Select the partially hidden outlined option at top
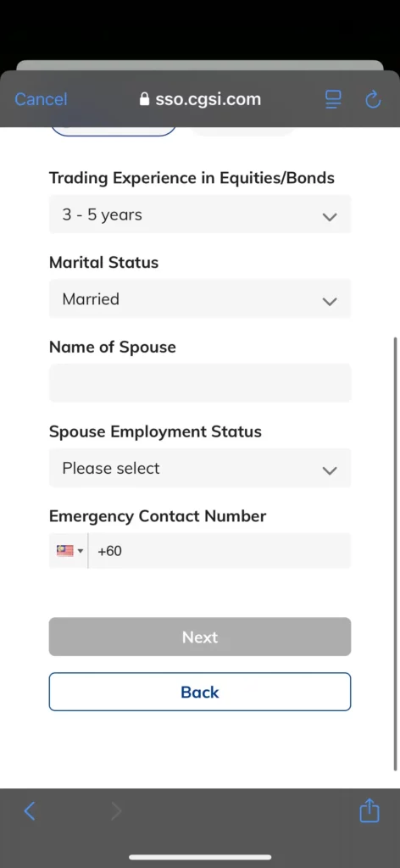 114,131
